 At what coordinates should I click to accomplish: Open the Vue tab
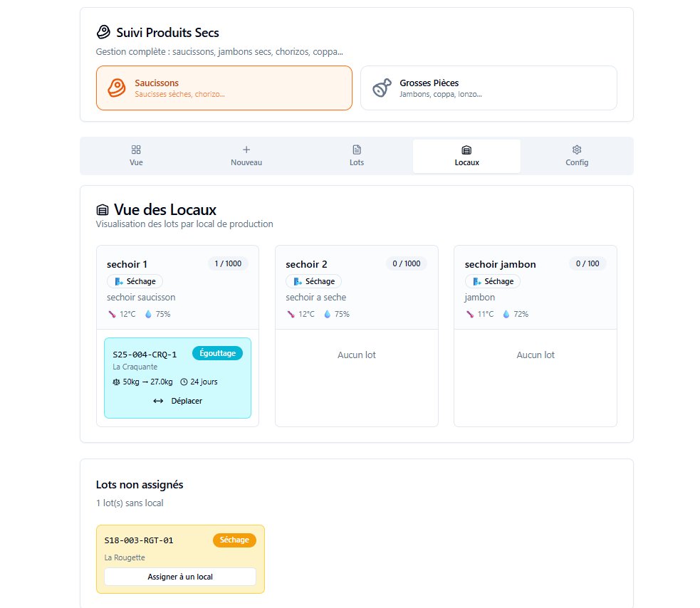(136, 156)
